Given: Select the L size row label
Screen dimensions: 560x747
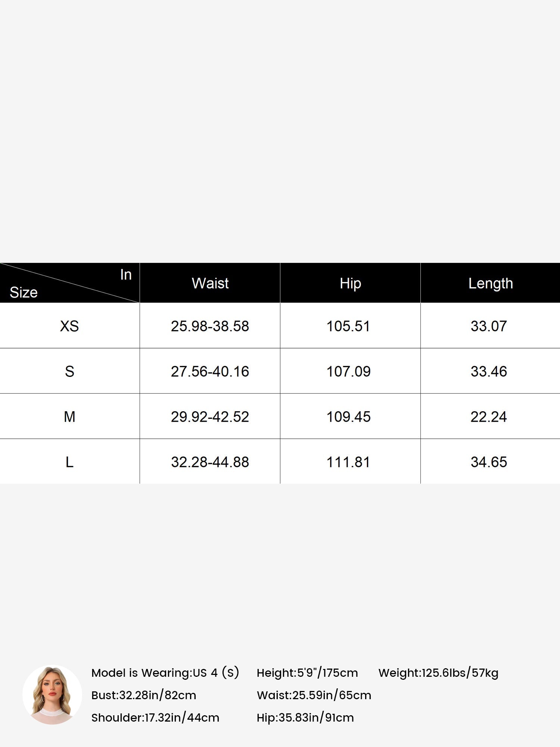Looking at the screenshot, I should coord(69,462).
